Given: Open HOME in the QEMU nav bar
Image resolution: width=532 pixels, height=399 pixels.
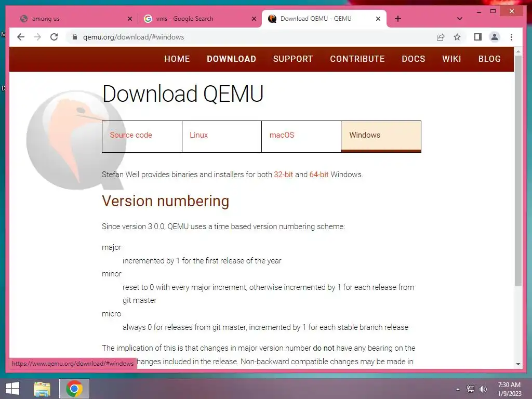Looking at the screenshot, I should click(x=177, y=59).
